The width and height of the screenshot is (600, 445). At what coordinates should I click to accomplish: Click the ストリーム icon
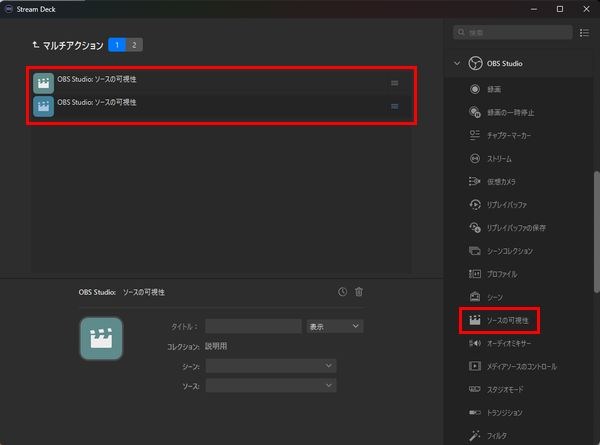(x=474, y=158)
